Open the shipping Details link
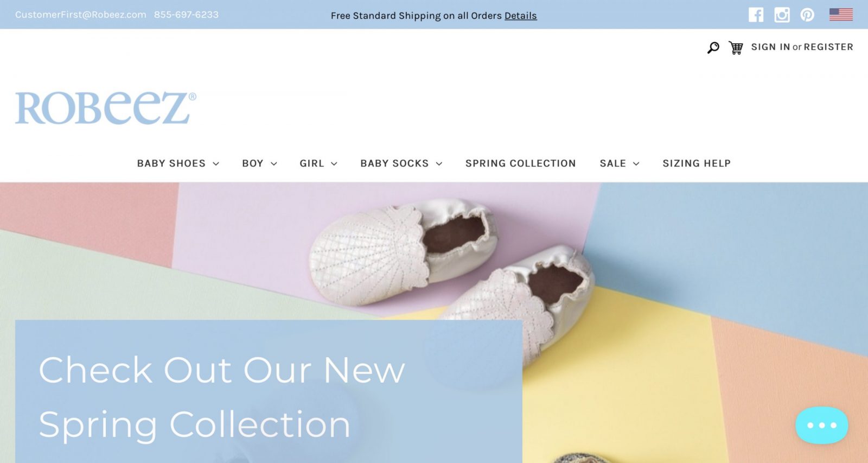The height and width of the screenshot is (463, 868). [x=520, y=16]
